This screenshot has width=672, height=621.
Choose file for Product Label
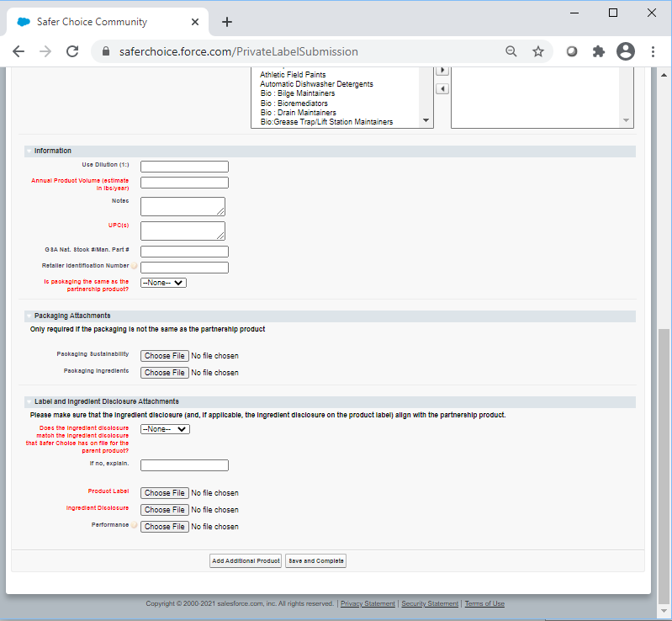[x=164, y=493]
